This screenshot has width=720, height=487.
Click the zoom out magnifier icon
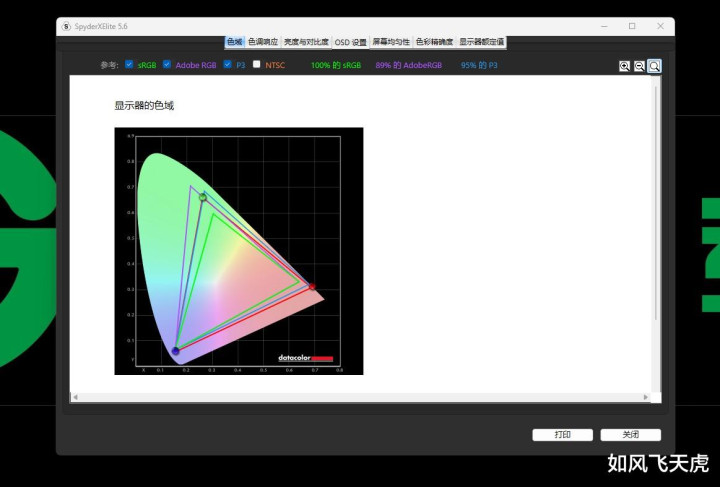click(x=639, y=66)
